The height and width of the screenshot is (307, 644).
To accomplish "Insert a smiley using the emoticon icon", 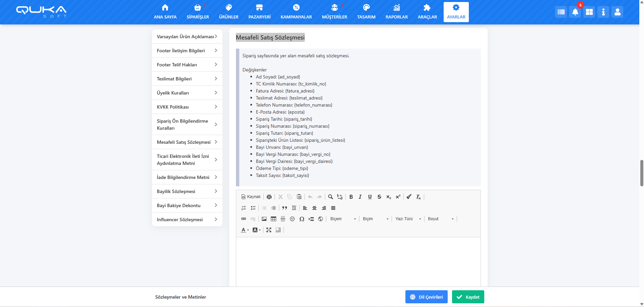I will 292,219.
